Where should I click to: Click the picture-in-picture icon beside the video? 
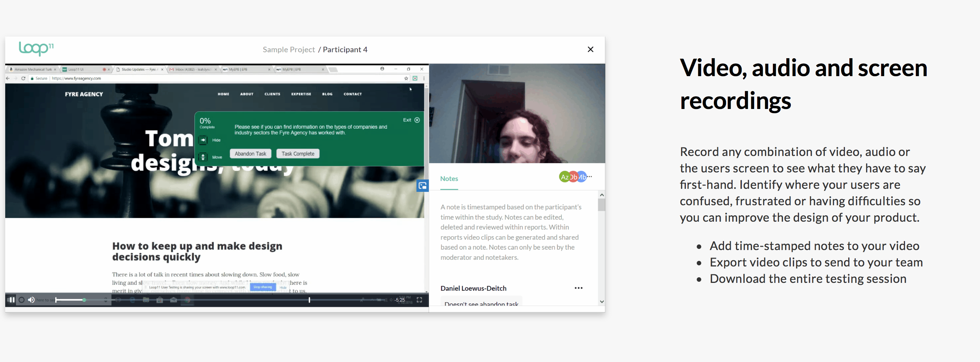click(423, 185)
